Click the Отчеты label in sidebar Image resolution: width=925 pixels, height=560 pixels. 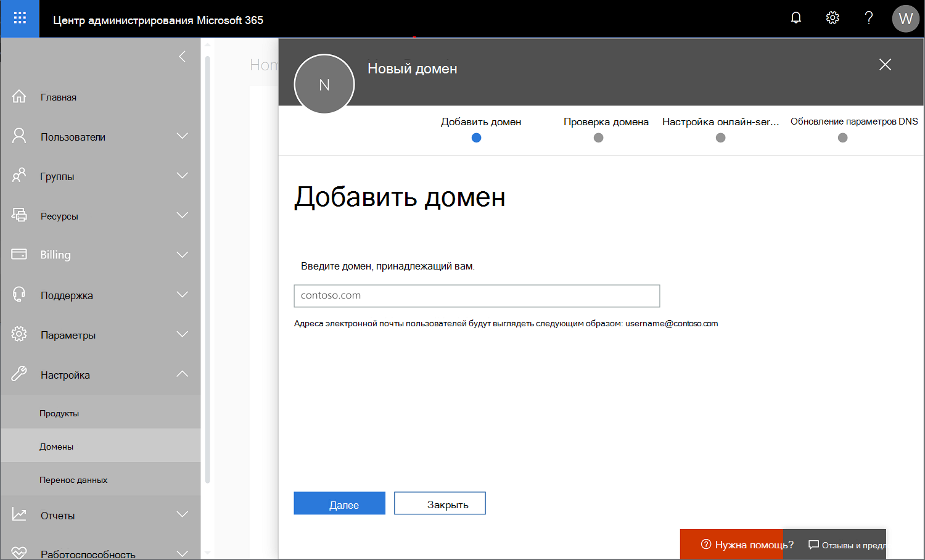coord(57,516)
